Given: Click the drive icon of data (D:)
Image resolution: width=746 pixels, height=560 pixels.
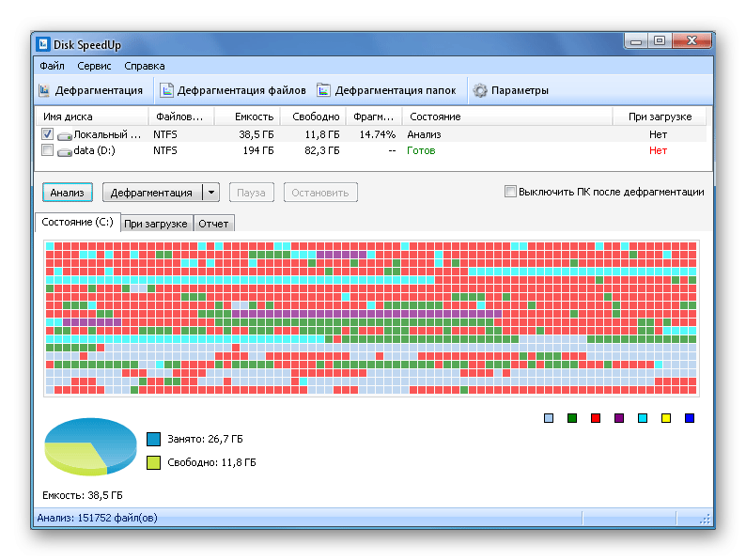Looking at the screenshot, I should pyautogui.click(x=65, y=152).
